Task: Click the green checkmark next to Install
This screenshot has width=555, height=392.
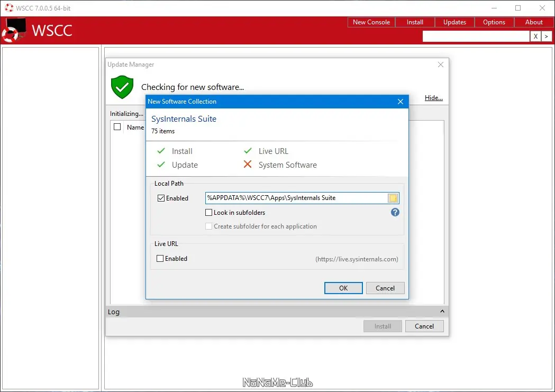Action: 161,151
